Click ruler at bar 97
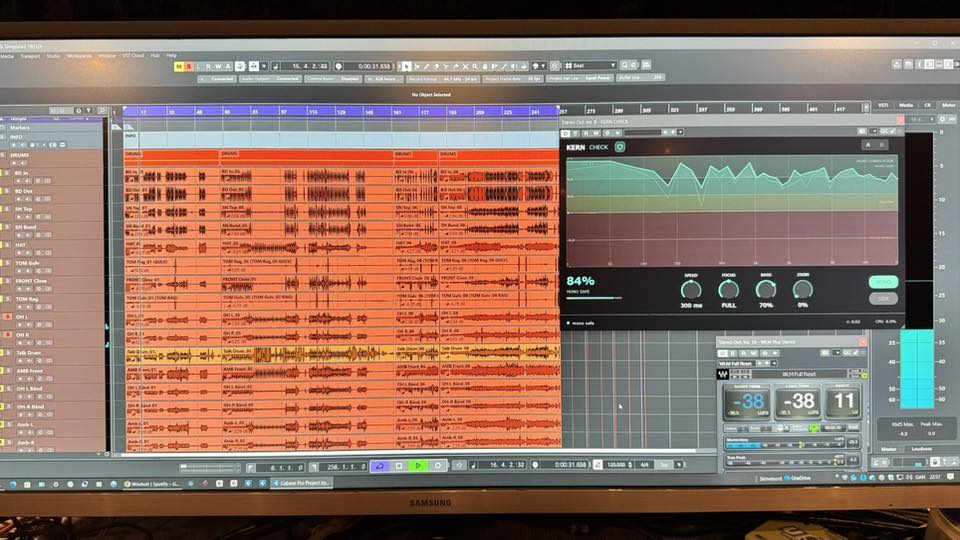Image resolution: width=960 pixels, height=540 pixels. click(284, 112)
